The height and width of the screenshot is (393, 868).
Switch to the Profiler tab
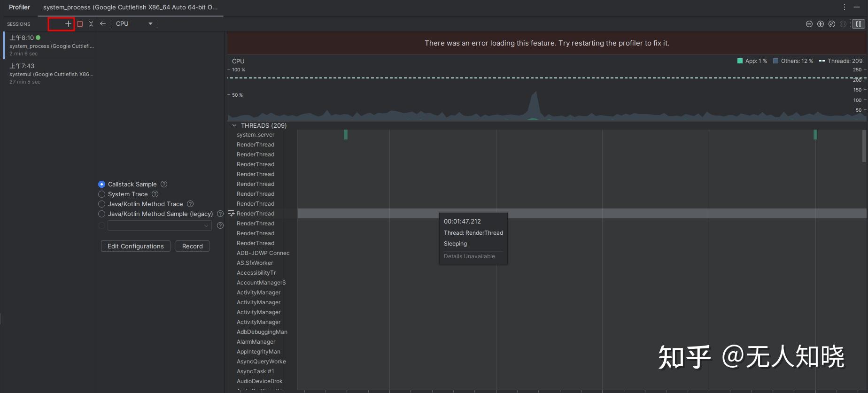tap(19, 7)
